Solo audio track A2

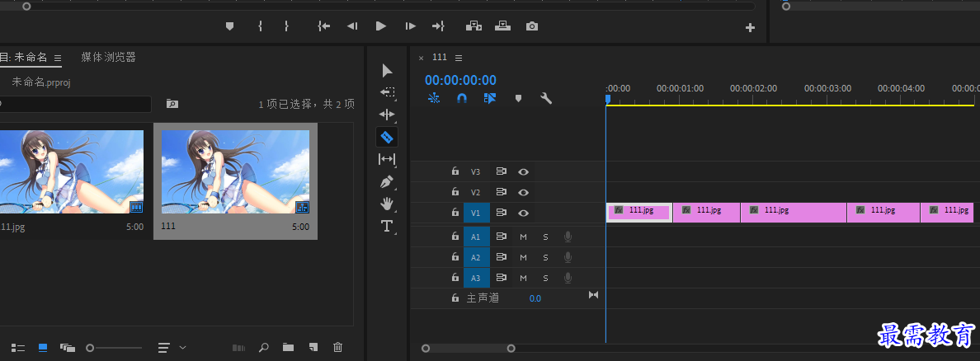point(545,257)
